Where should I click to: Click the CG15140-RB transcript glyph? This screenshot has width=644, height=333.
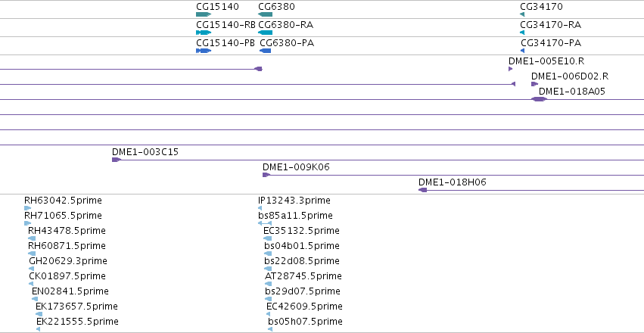pyautogui.click(x=204, y=33)
